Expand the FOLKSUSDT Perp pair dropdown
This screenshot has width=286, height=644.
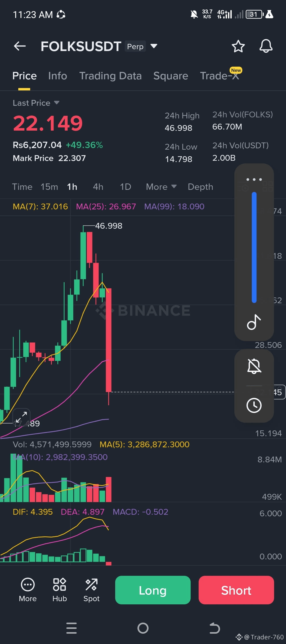click(x=154, y=46)
